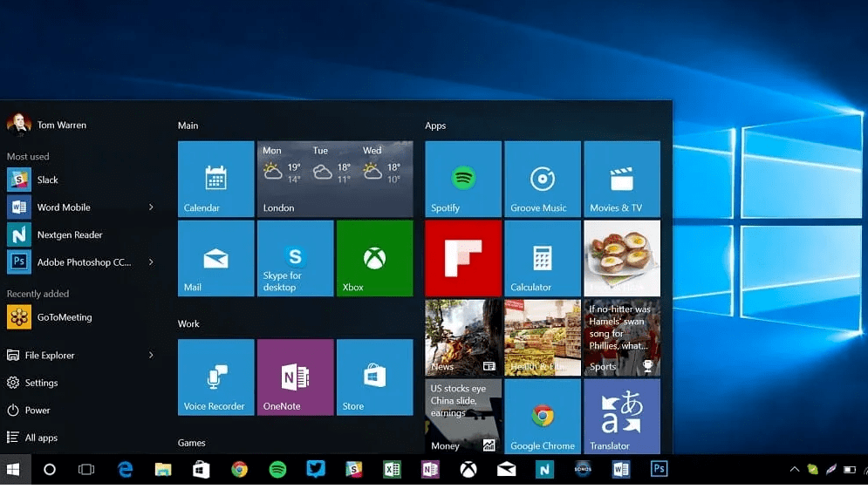
Task: Open the OneNote purple tile
Action: pos(295,377)
